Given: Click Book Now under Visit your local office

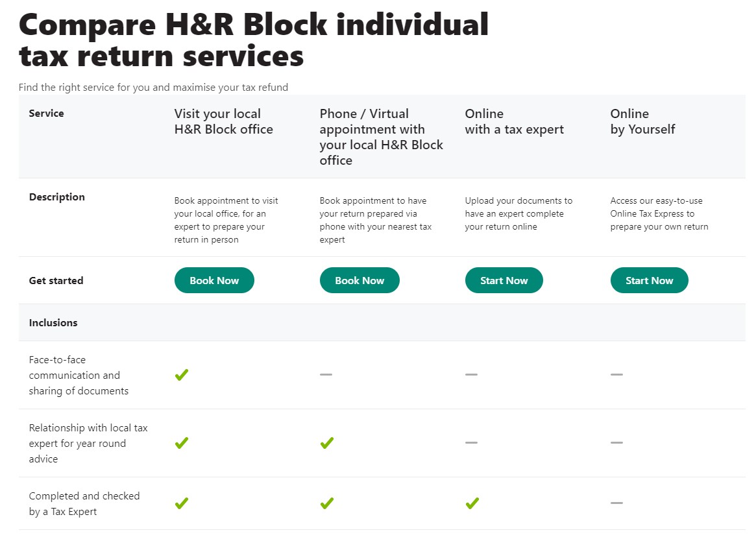Looking at the screenshot, I should pyautogui.click(x=214, y=280).
